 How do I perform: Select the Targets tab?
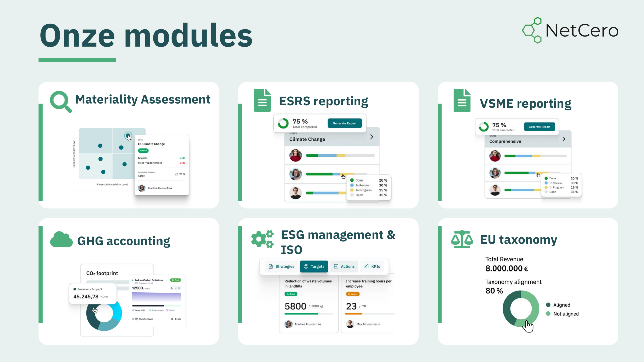pyautogui.click(x=314, y=266)
